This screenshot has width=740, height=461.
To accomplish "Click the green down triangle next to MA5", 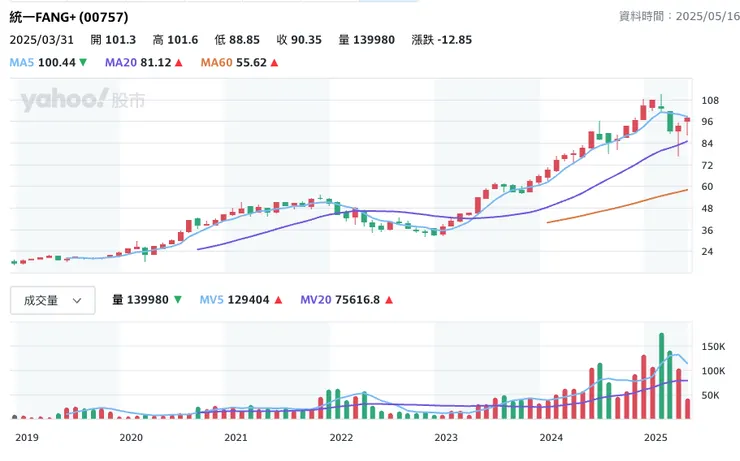I will [83, 62].
